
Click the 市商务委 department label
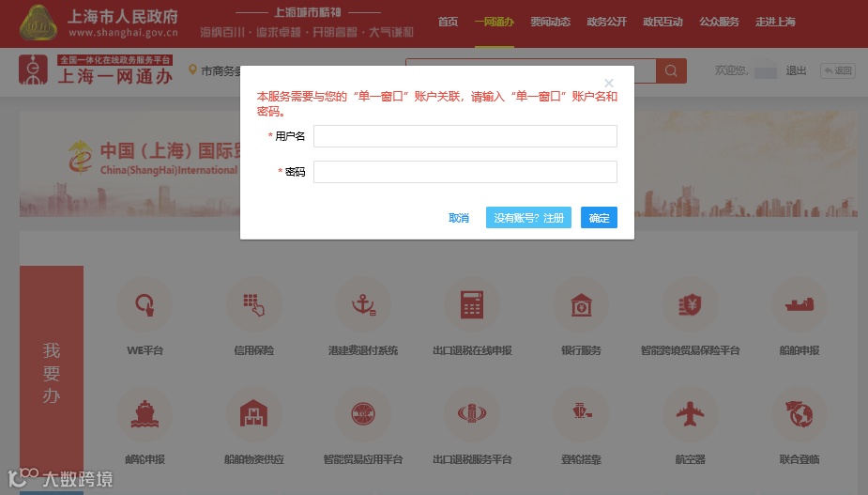pos(221,71)
